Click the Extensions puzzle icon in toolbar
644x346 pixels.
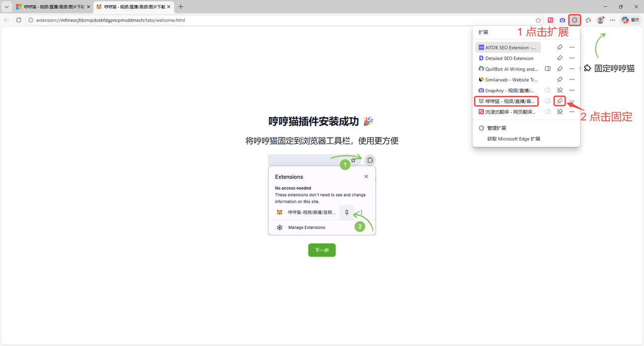[x=575, y=20]
